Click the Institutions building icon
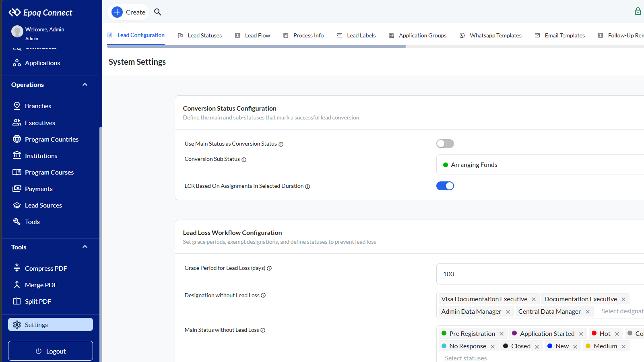The width and height of the screenshot is (644, 362). coord(17,156)
